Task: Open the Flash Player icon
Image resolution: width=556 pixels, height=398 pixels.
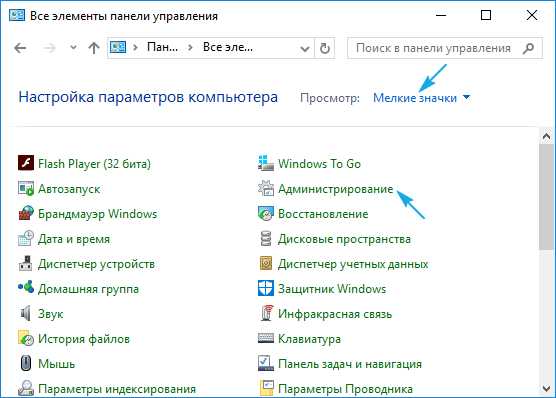Action: [26, 164]
